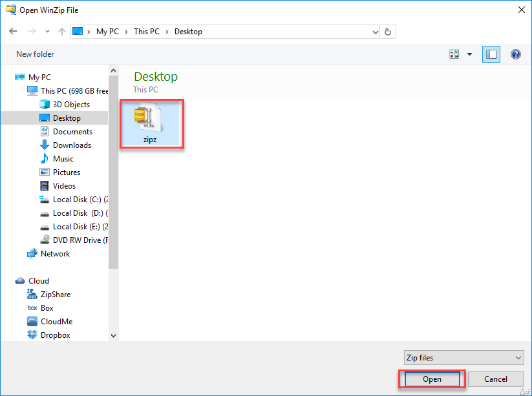This screenshot has height=396, width=532.
Task: Open ZipShare cloud service
Action: pyautogui.click(x=56, y=295)
